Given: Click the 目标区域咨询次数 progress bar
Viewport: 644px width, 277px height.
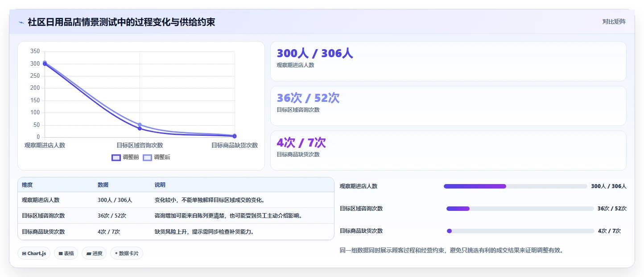Looking at the screenshot, I should [x=520, y=209].
